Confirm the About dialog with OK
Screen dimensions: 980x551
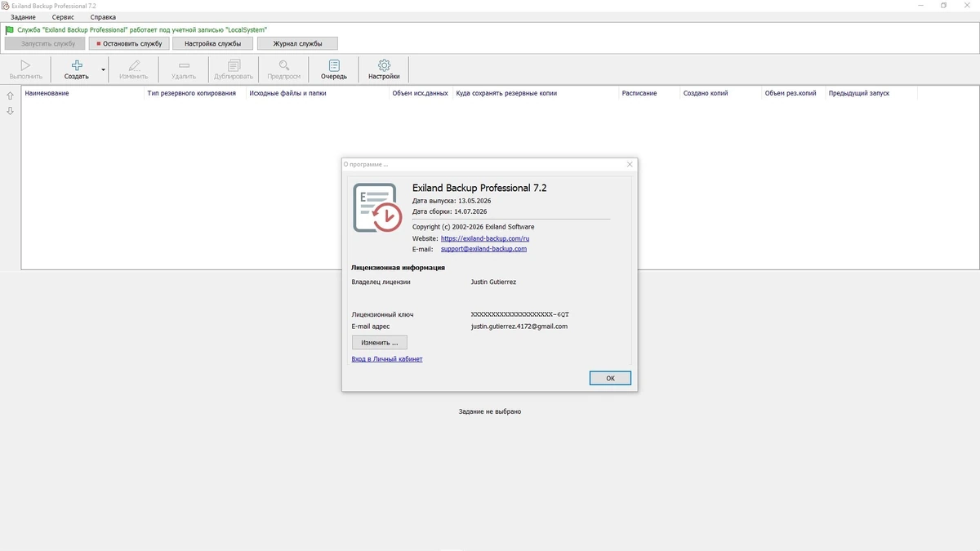610,378
